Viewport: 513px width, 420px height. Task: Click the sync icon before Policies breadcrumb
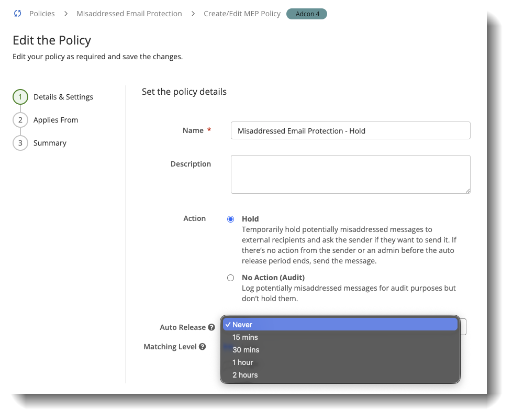tap(18, 14)
